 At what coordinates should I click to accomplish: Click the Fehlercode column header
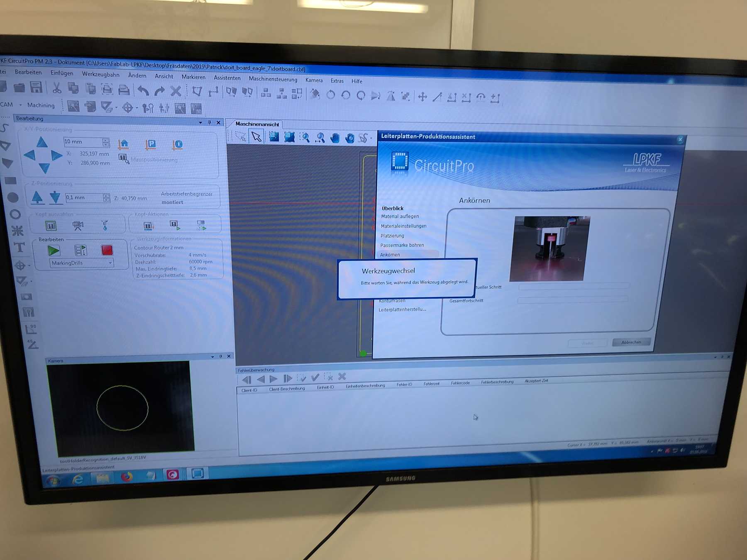[460, 383]
